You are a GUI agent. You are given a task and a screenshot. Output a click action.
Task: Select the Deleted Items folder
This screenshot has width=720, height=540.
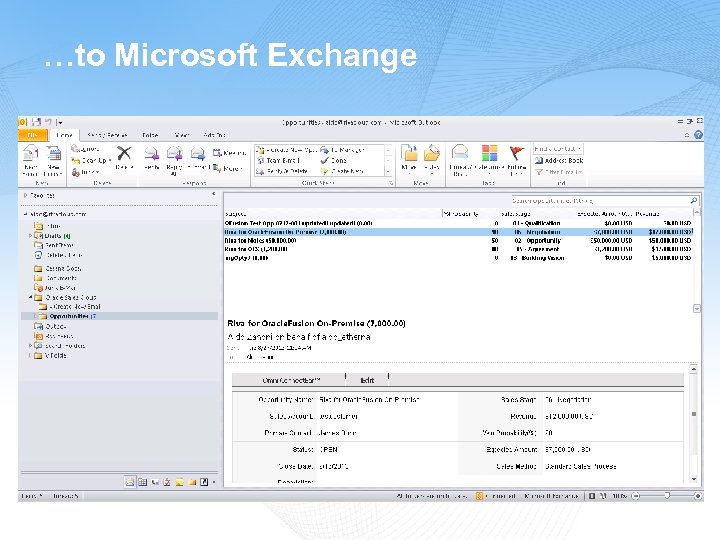(x=59, y=255)
